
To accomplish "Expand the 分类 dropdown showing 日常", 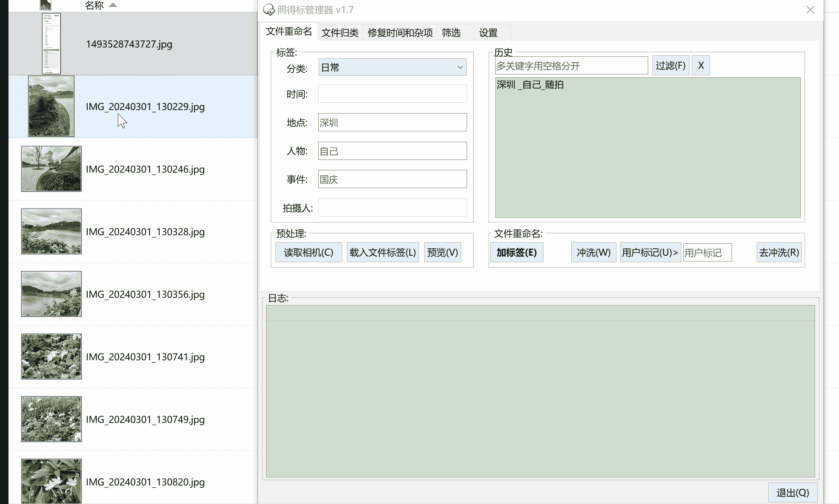I will tap(392, 67).
